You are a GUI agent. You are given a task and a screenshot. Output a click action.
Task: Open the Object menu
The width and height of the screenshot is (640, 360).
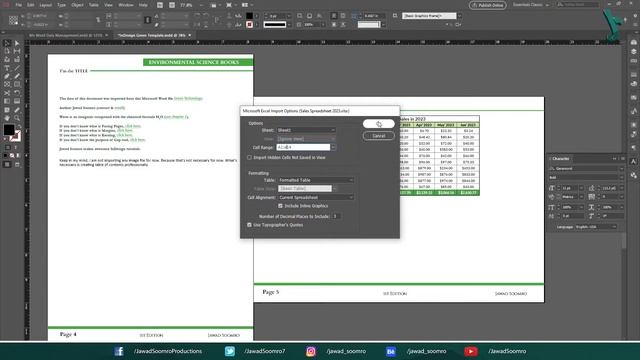tap(77, 5)
